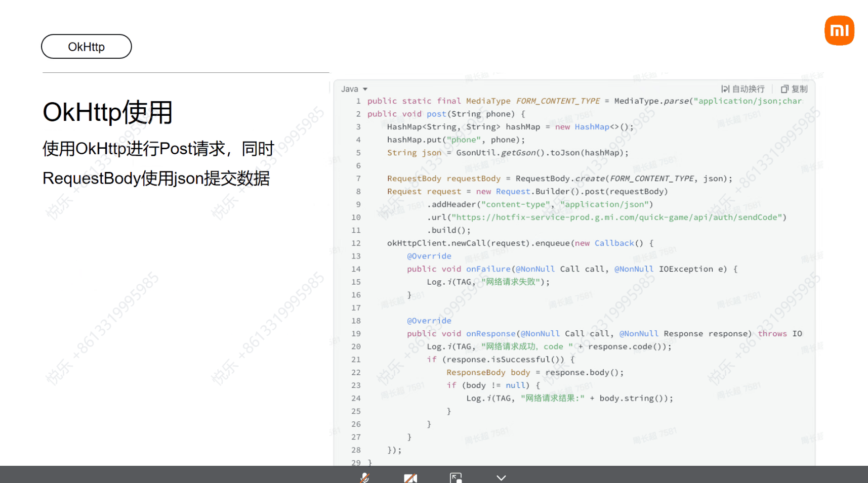
Task: Click the RequestBody.create line
Action: [560, 179]
